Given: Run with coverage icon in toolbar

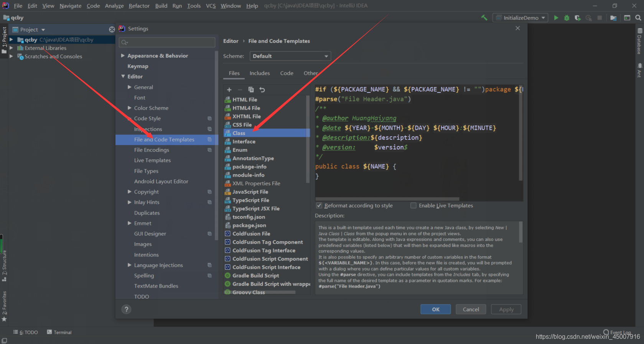Looking at the screenshot, I should [577, 18].
